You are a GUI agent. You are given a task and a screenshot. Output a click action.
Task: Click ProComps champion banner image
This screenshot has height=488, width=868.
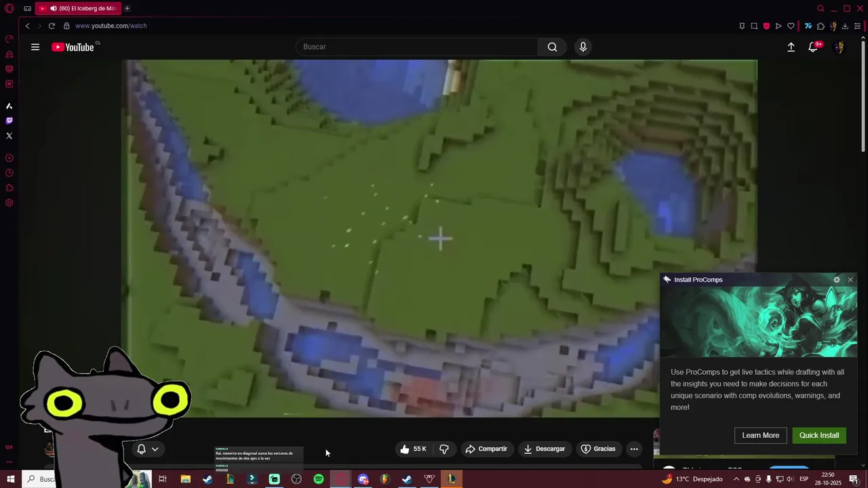758,322
